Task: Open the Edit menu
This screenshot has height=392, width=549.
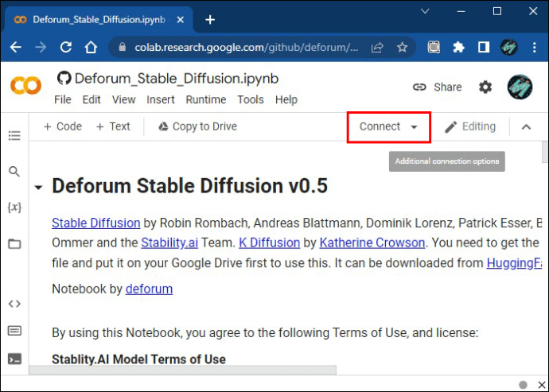Action: point(91,99)
